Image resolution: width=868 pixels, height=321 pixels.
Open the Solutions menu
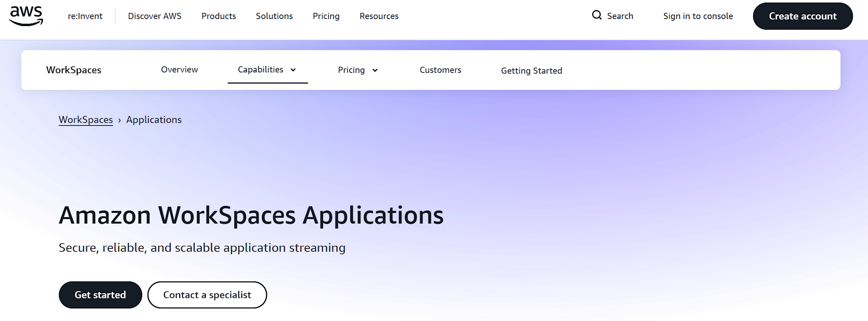pos(274,16)
